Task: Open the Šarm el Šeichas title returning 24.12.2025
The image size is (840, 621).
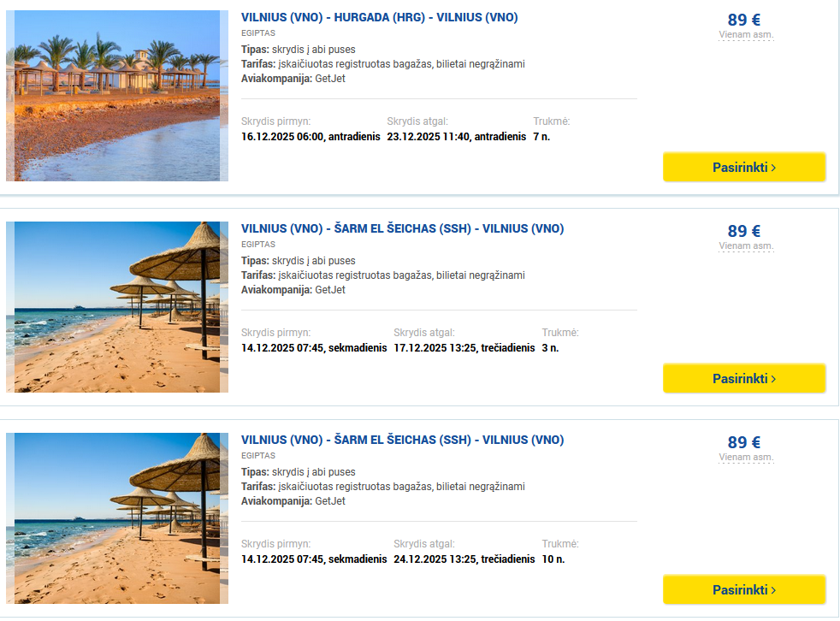Action: pyautogui.click(x=403, y=440)
